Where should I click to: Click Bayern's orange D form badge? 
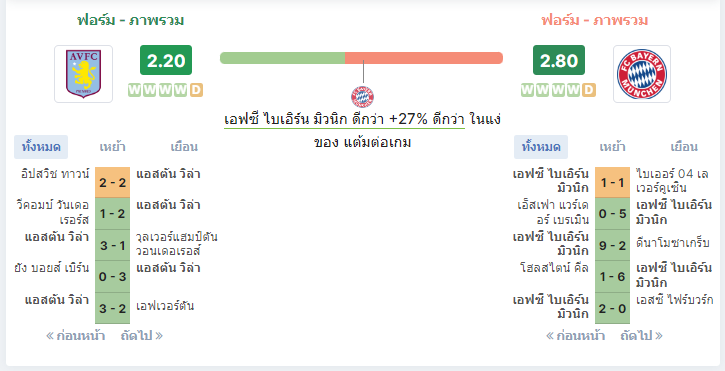pyautogui.click(x=589, y=90)
